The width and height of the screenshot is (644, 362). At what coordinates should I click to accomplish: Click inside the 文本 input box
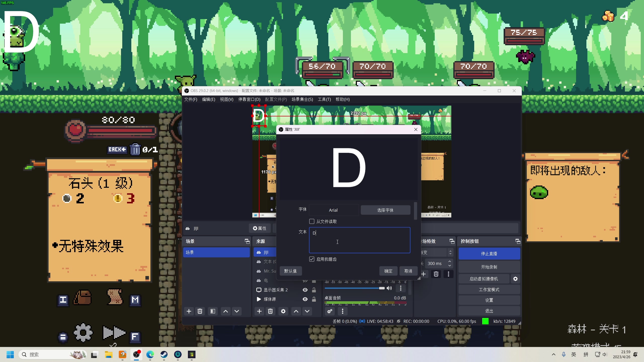[x=360, y=240]
